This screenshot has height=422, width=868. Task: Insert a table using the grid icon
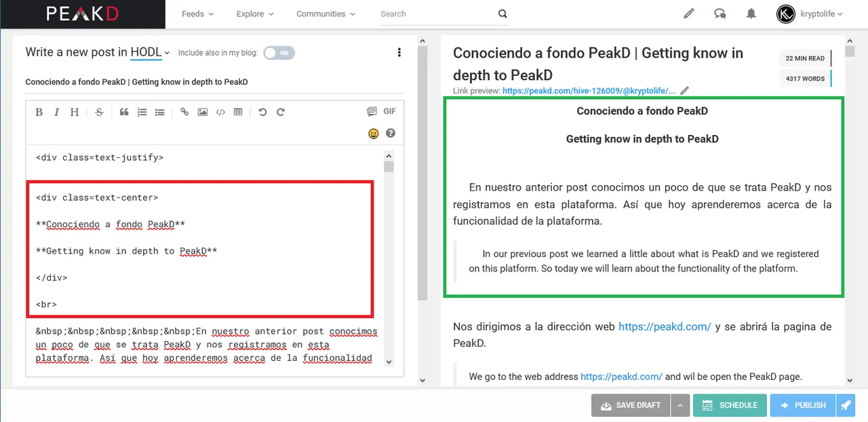coord(238,112)
